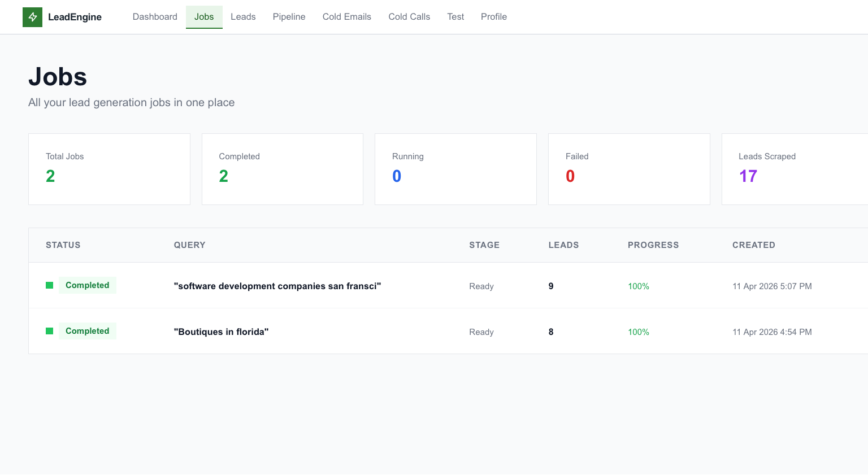
Task: Select the Jobs tab in the navigation
Action: (204, 17)
